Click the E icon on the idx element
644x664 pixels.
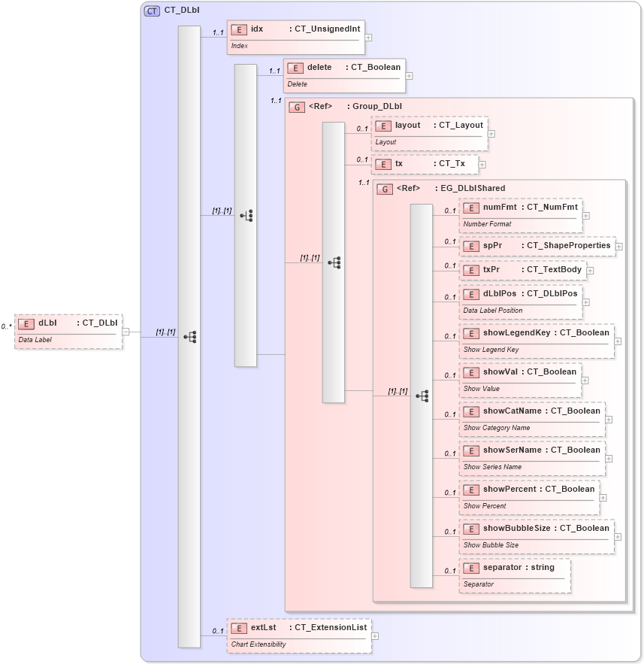(x=239, y=29)
